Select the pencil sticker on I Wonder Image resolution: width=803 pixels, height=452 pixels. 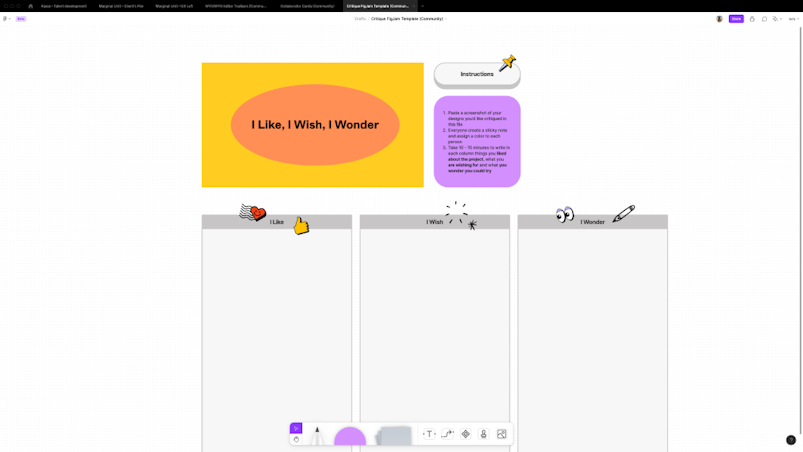pyautogui.click(x=623, y=213)
